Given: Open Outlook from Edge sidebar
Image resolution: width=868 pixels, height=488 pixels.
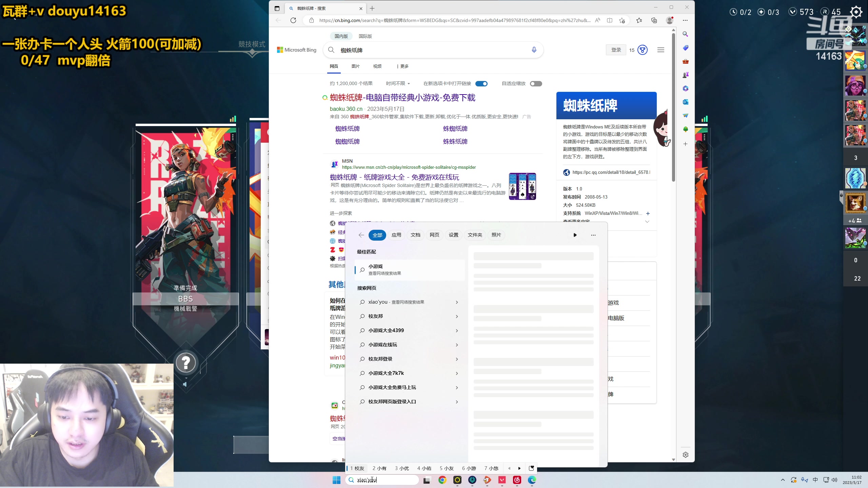Looking at the screenshot, I should click(685, 102).
